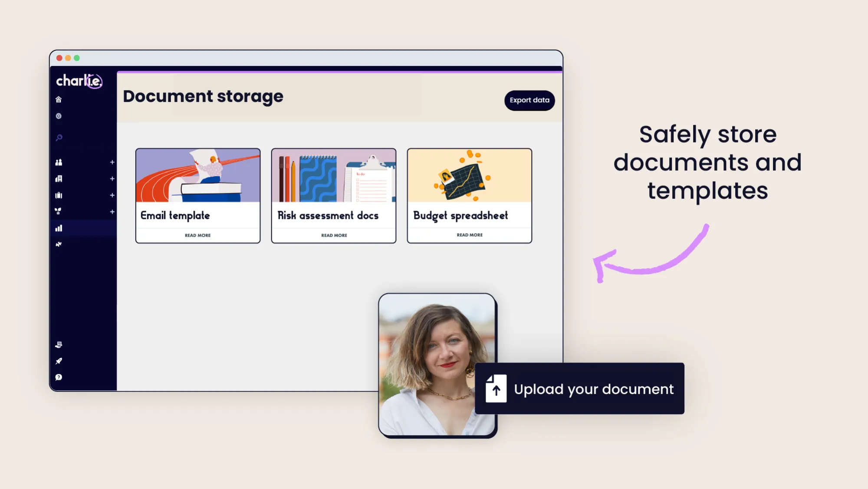
Task: Click the home icon in sidebar
Action: pyautogui.click(x=59, y=99)
